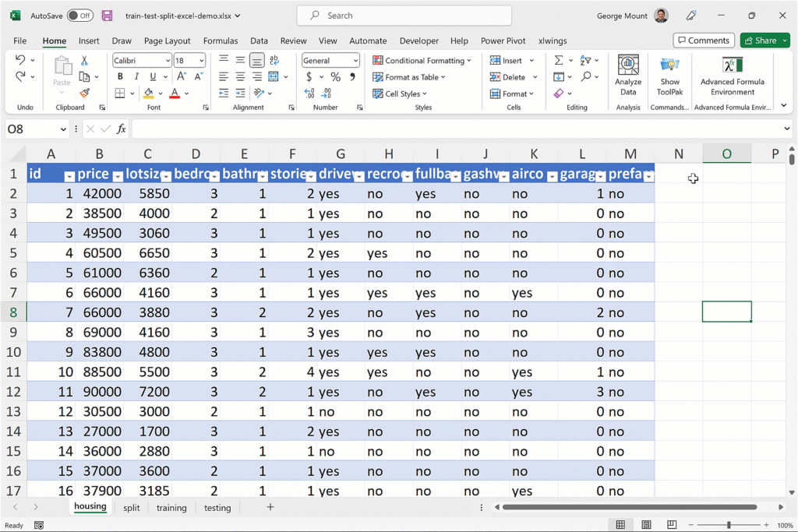This screenshot has width=798, height=532.
Task: Click the Search box in title bar
Action: [404, 16]
